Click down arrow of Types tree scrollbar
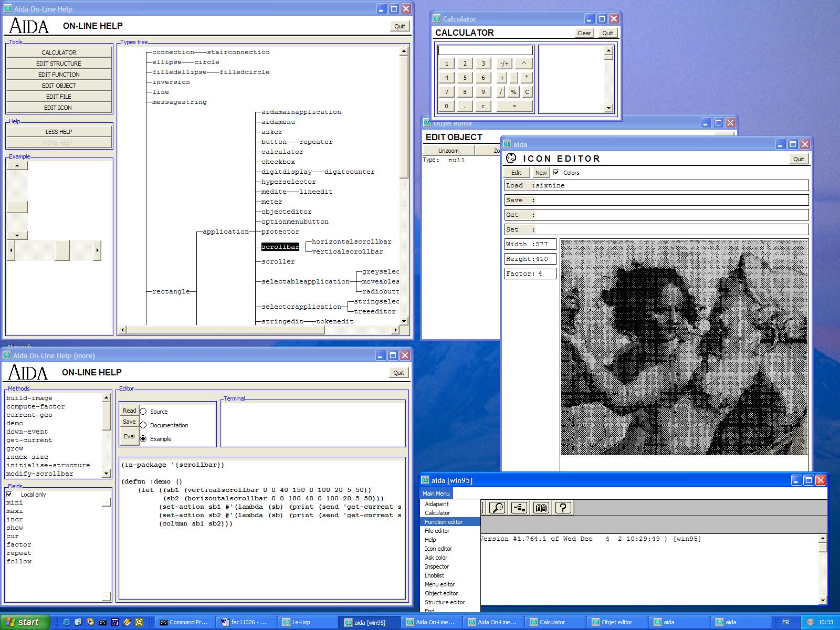Viewport: 840px width, 630px height. pos(404,321)
